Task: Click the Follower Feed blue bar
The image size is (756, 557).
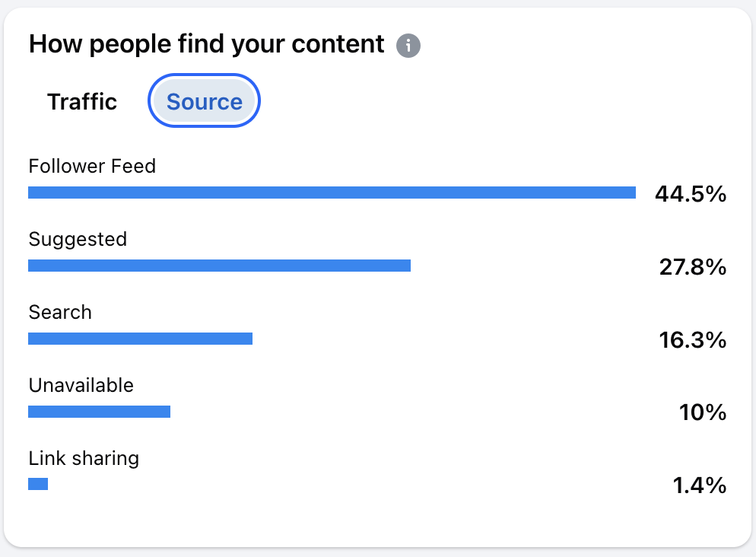Action: coord(332,193)
